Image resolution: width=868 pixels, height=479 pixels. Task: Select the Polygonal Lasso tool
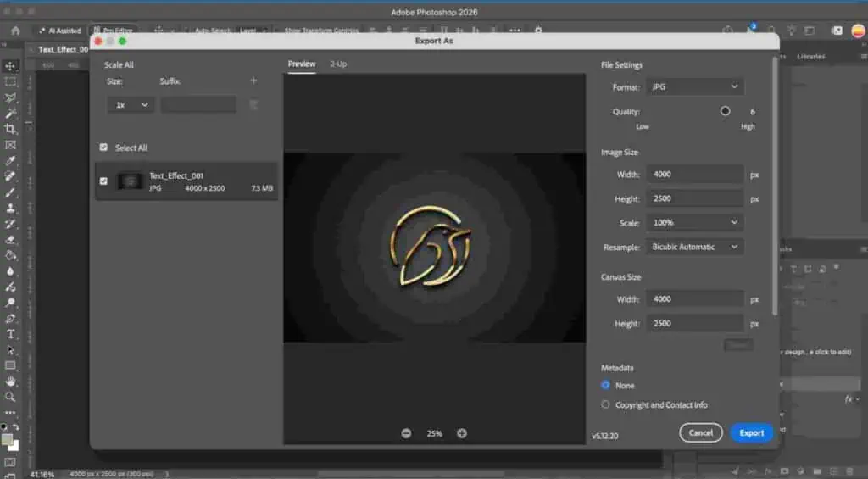point(10,98)
